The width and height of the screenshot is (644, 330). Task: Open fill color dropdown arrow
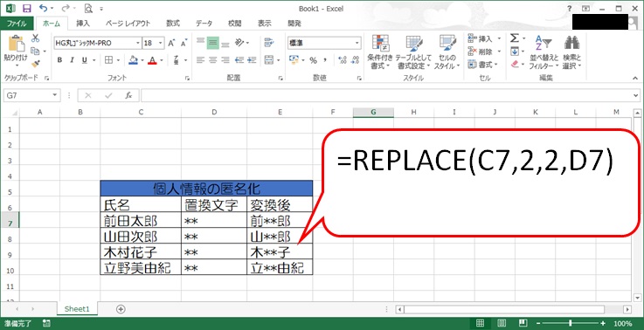click(142, 60)
